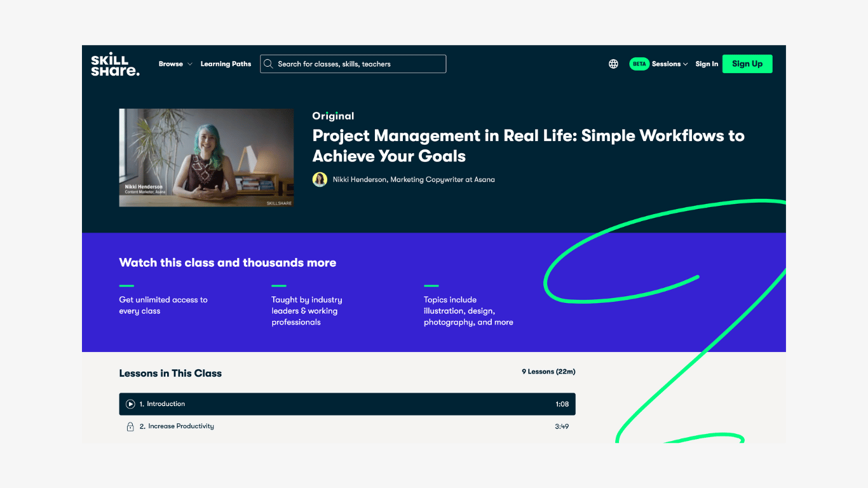This screenshot has height=488, width=868.
Task: Click the lock icon on Increase Productivity
Action: 130,426
